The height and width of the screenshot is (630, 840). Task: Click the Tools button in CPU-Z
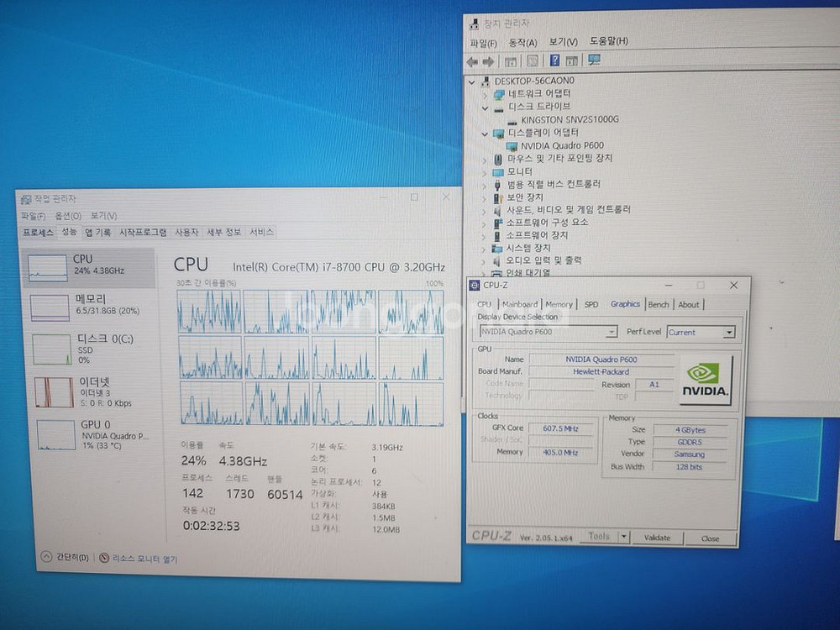pyautogui.click(x=598, y=536)
